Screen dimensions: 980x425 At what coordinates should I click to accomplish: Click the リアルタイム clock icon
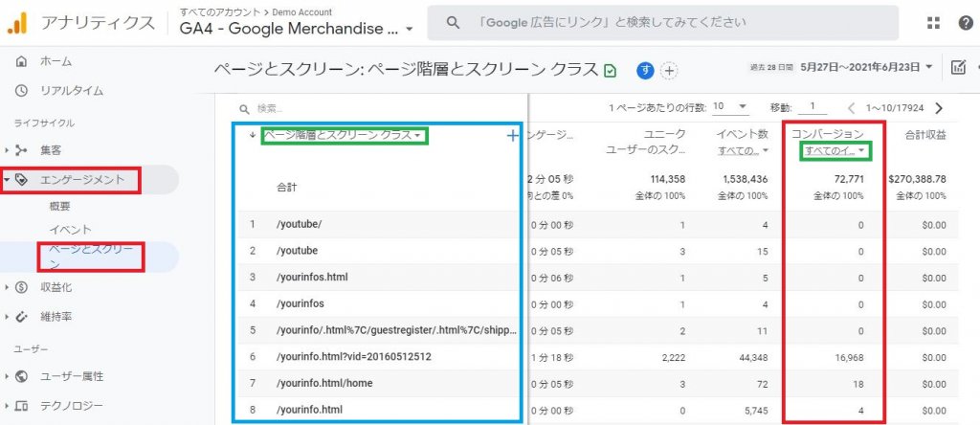[21, 91]
